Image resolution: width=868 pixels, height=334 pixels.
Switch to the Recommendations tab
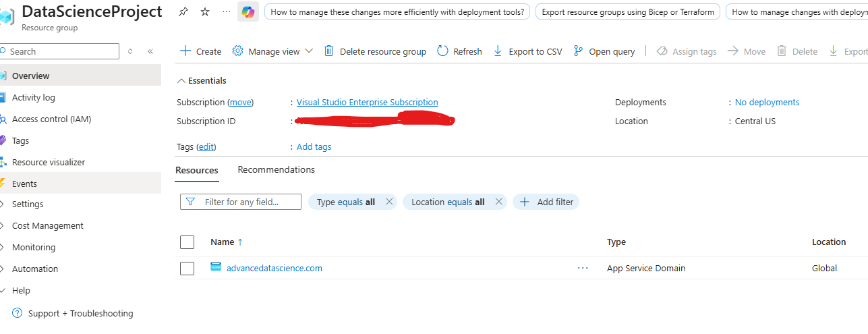point(277,169)
